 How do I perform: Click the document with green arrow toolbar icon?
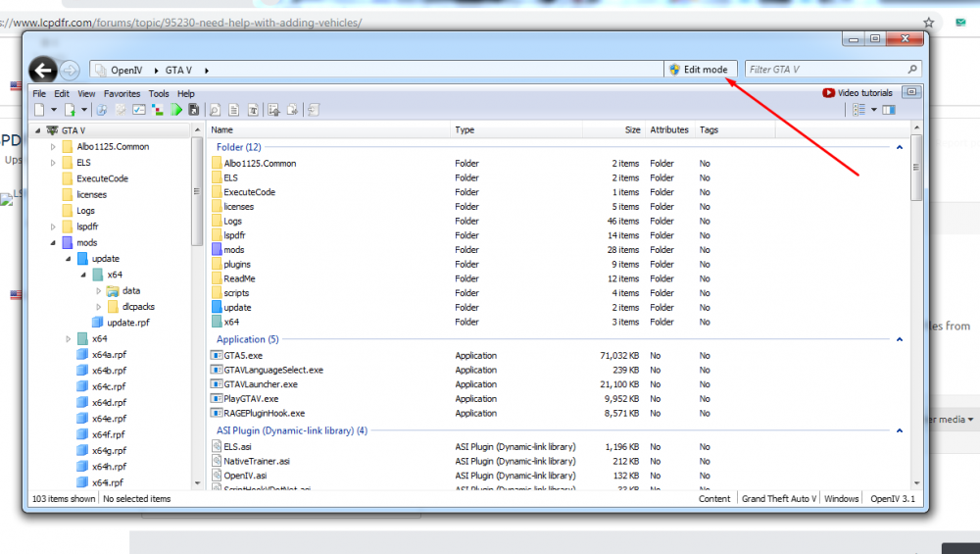tap(70, 110)
